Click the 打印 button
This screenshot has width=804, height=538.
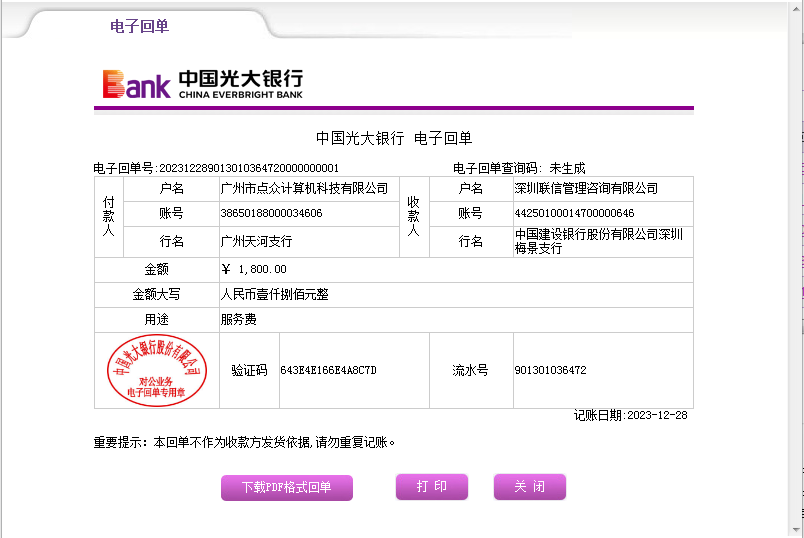(x=432, y=486)
